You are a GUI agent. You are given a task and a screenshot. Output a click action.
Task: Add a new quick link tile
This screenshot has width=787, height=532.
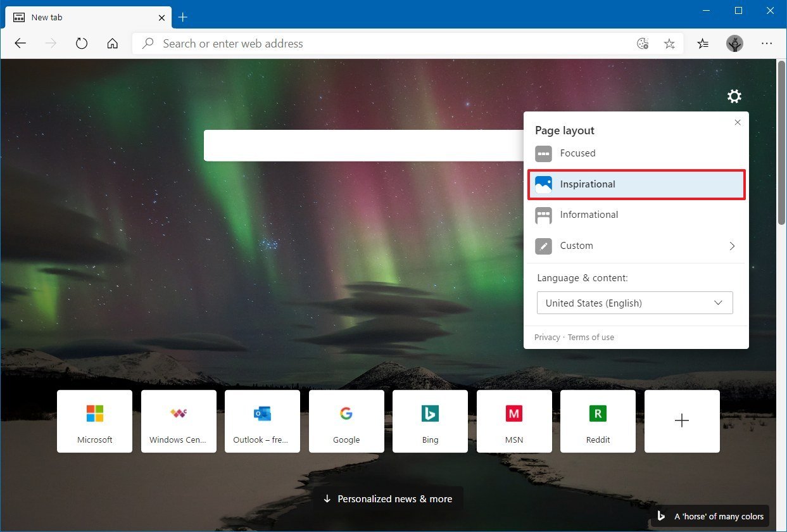(682, 421)
